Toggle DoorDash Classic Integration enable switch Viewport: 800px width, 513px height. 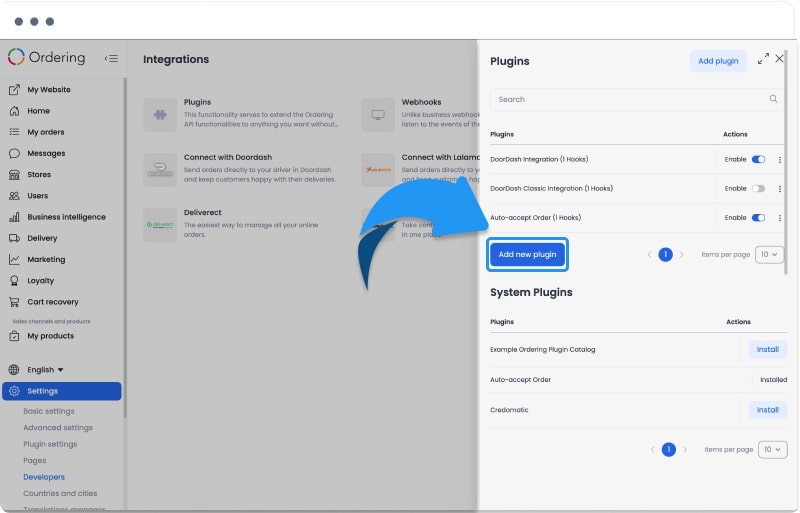click(758, 188)
